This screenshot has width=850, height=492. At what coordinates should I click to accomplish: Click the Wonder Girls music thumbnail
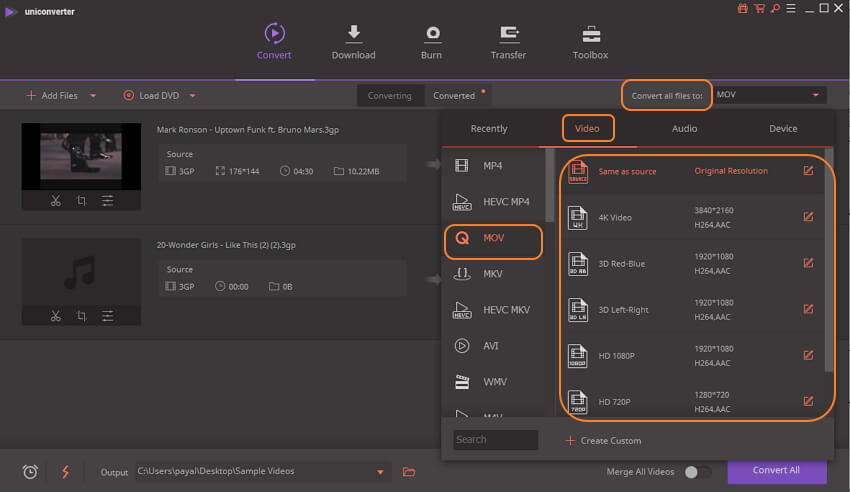[x=81, y=271]
